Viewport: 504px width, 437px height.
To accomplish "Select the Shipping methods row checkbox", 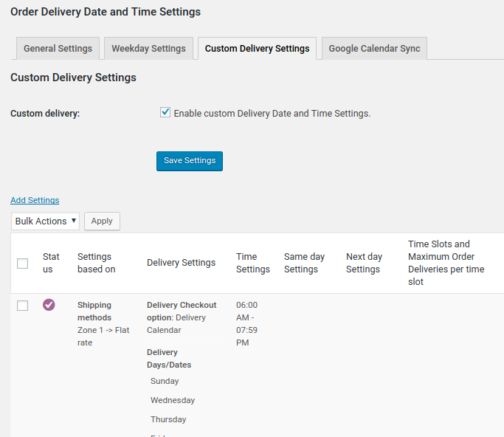I will 23,306.
